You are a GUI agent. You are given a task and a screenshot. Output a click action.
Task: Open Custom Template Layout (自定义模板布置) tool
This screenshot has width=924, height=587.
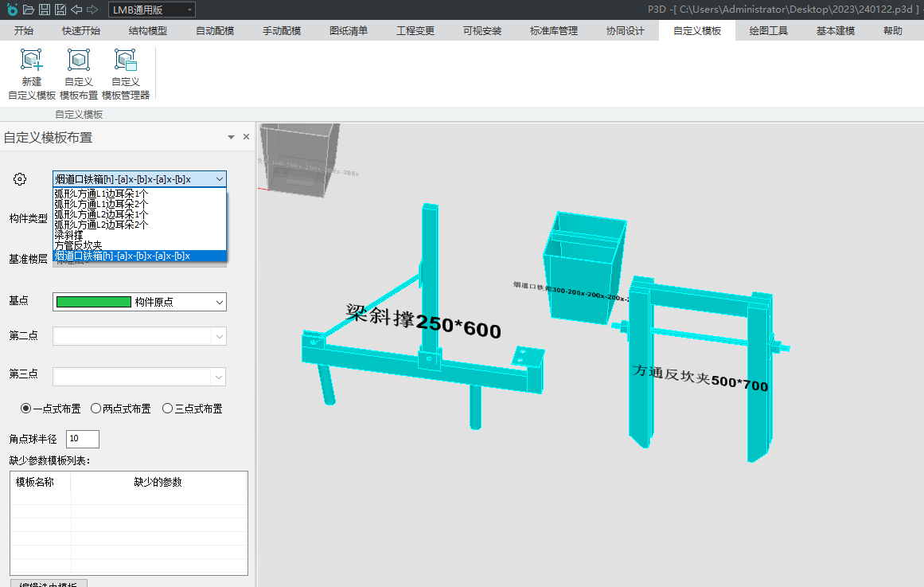coord(78,73)
